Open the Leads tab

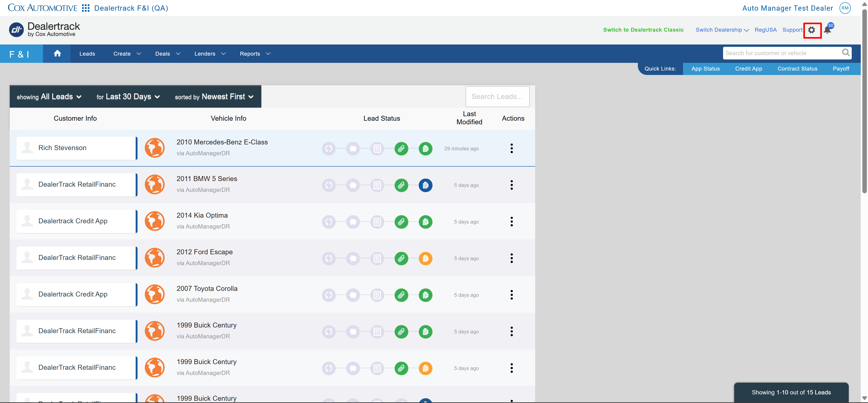click(87, 54)
